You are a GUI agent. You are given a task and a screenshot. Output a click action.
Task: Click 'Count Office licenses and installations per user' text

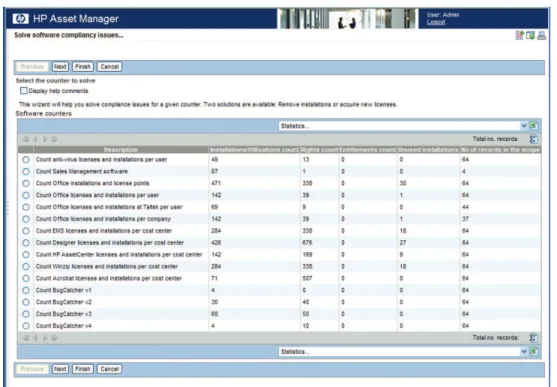(97, 195)
